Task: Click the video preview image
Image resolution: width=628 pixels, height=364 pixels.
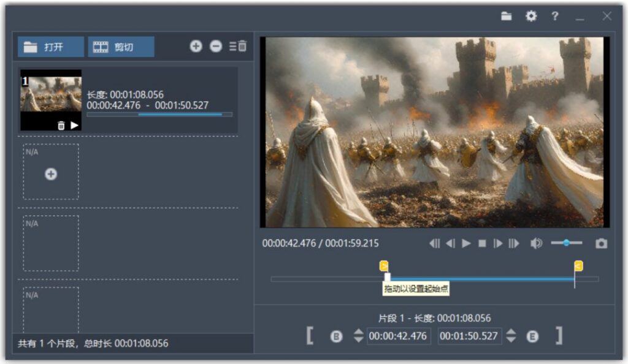Action: pos(435,132)
